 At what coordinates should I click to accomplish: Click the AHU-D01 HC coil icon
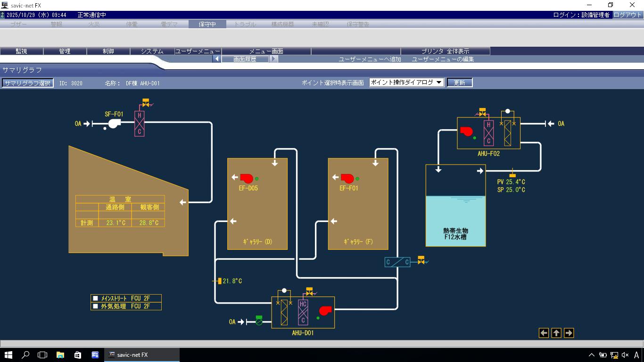(x=303, y=312)
